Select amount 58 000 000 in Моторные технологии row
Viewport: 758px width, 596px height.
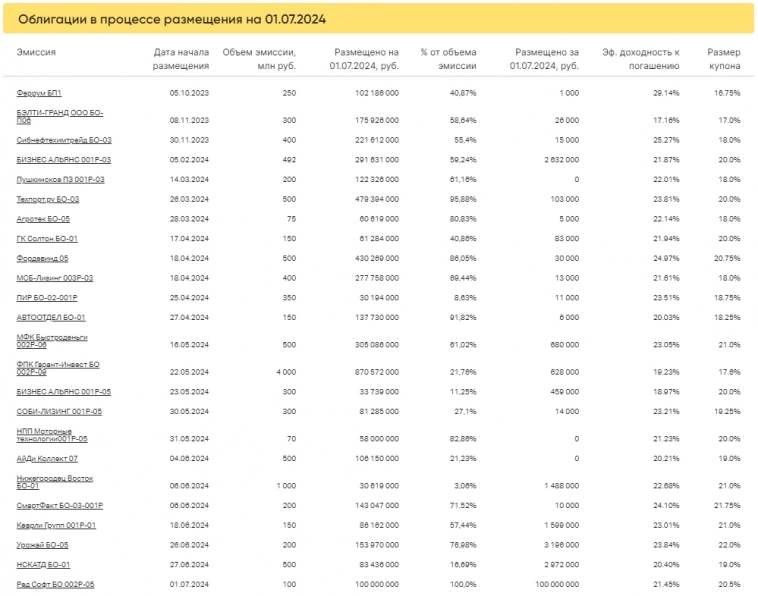tap(379, 439)
